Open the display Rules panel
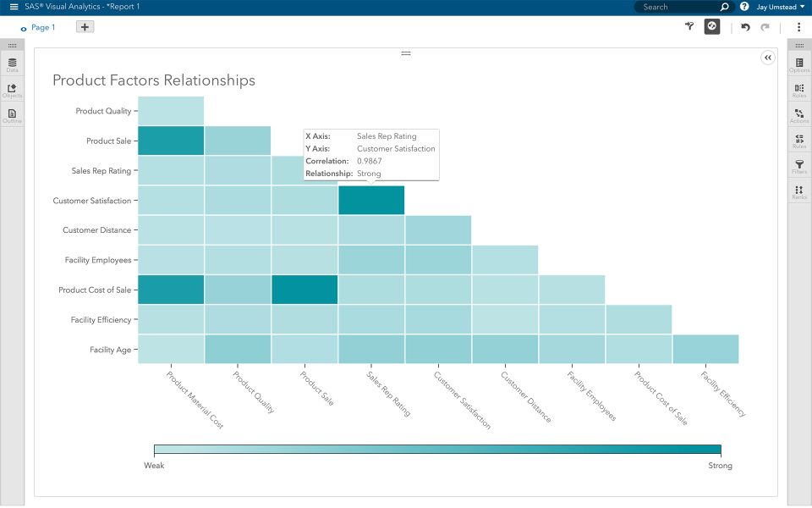The height and width of the screenshot is (508, 812). [798, 141]
